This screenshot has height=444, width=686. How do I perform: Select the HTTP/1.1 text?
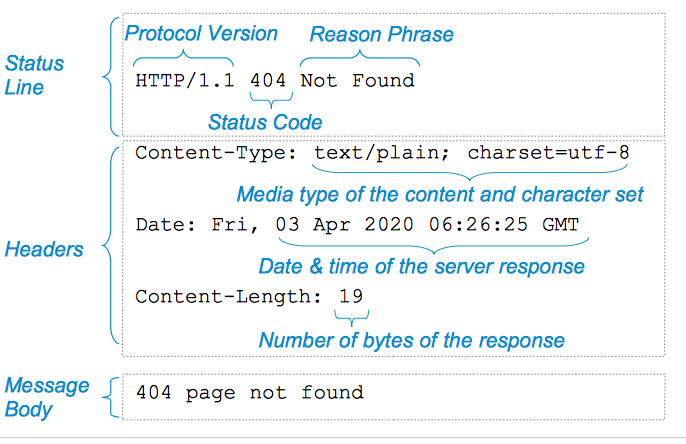coord(185,80)
